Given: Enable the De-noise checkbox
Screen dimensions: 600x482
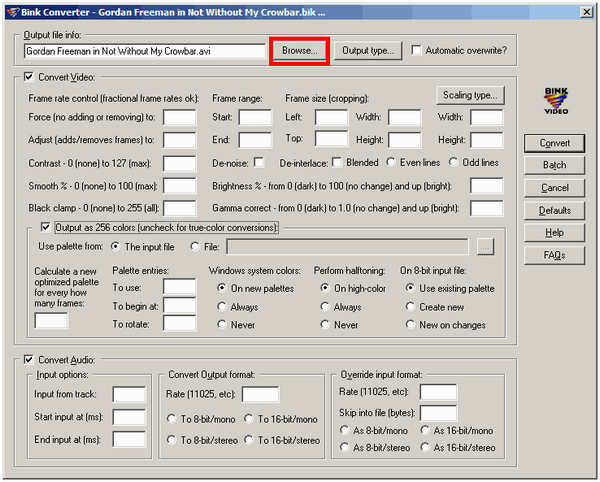Looking at the screenshot, I should (259, 163).
